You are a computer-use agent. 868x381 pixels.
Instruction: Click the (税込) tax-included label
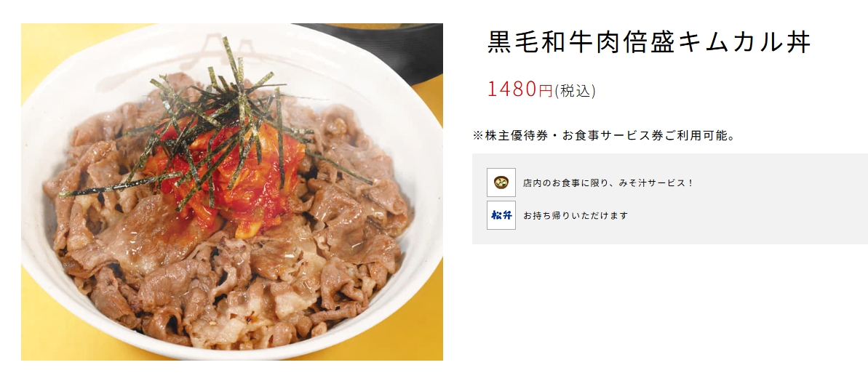click(x=576, y=91)
